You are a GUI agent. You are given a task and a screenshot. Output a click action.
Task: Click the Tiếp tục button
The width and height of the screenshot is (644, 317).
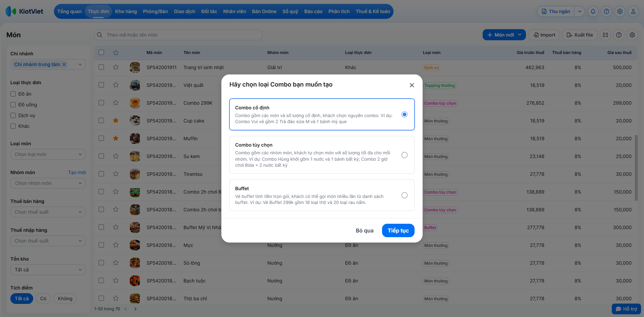click(x=398, y=230)
